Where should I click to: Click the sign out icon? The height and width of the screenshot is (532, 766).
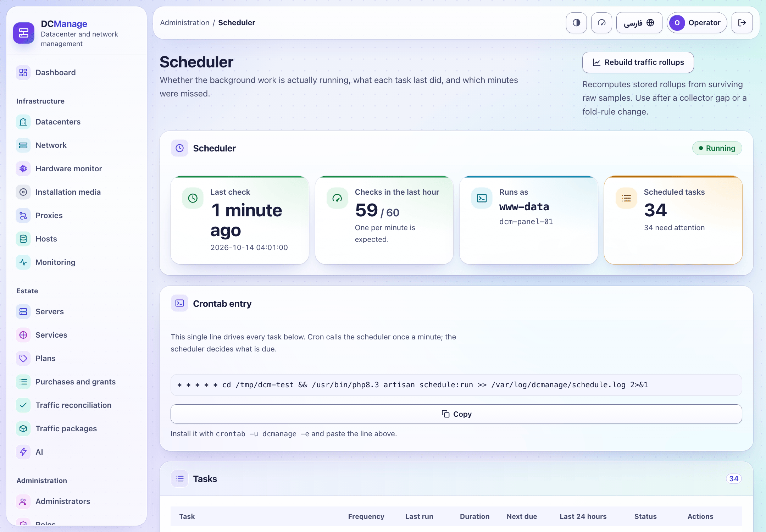(742, 23)
